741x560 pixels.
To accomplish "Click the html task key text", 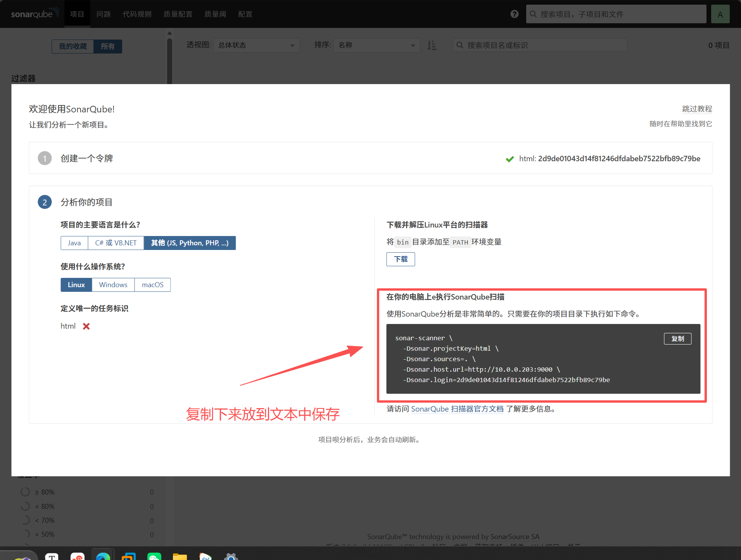I will click(x=68, y=326).
